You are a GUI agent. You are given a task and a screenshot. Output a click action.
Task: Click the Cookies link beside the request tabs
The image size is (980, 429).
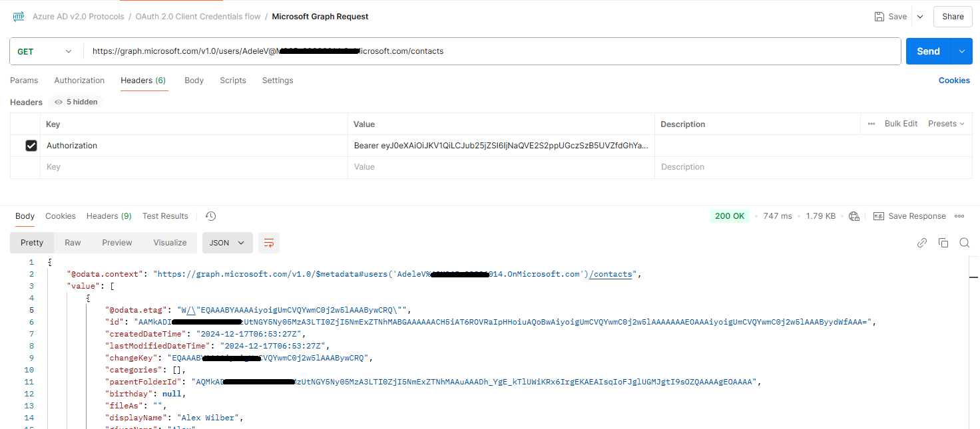tap(954, 80)
